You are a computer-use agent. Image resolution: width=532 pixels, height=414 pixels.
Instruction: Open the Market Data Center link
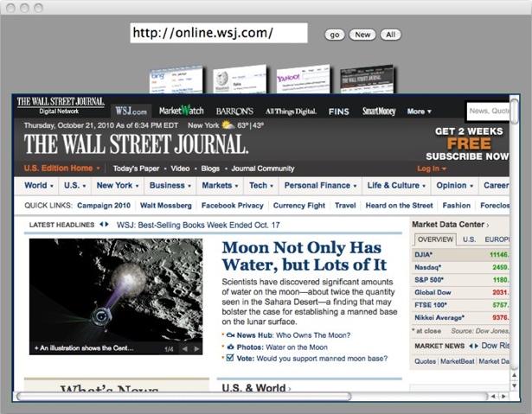[451, 225]
